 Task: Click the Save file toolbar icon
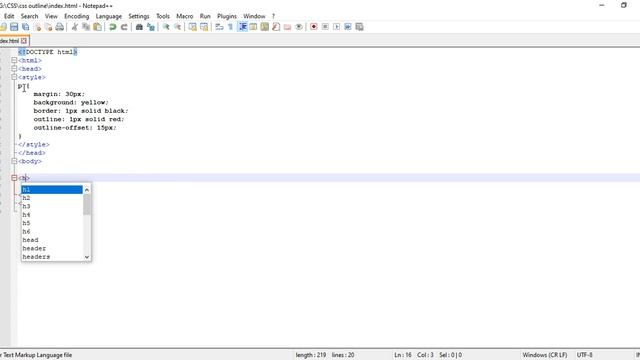point(14,27)
